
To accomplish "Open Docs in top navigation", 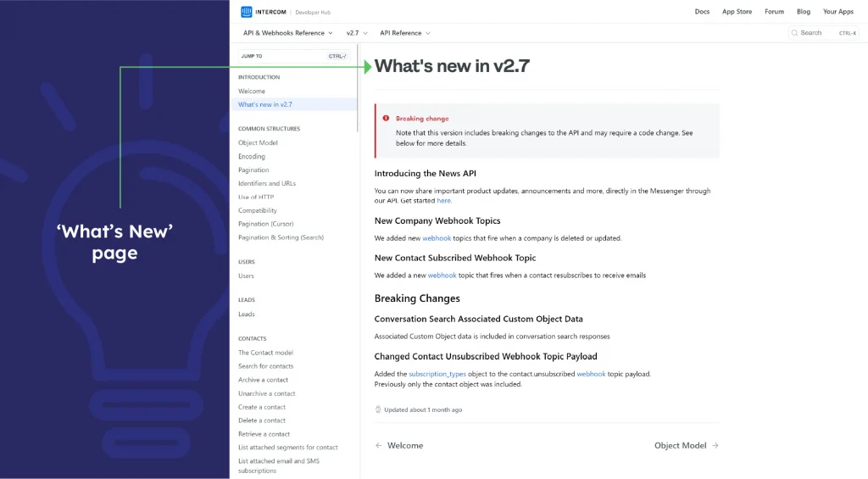I will (702, 12).
